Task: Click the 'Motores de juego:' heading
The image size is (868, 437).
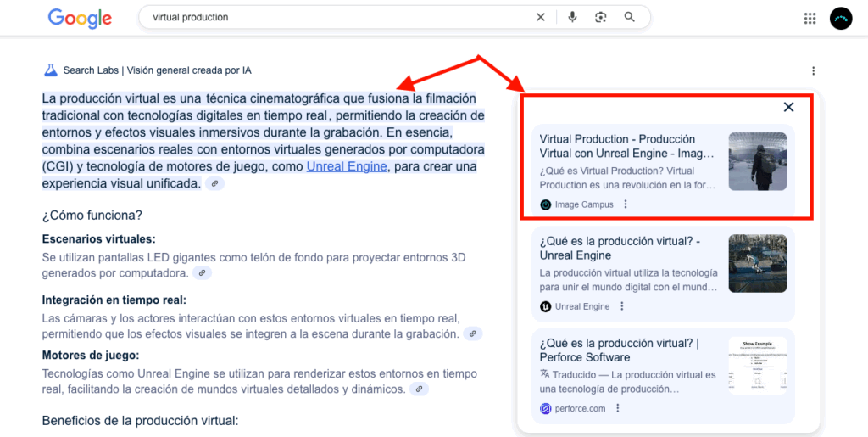Action: click(x=91, y=355)
